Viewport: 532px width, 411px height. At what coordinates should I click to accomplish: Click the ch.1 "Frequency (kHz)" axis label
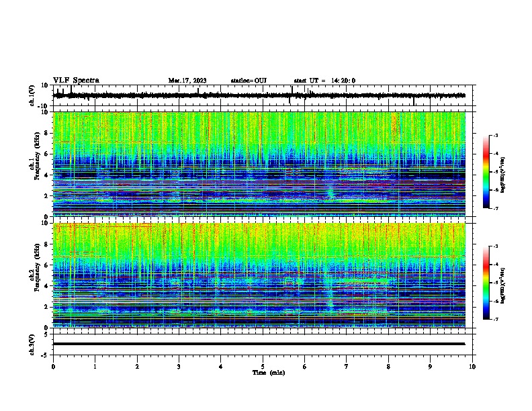tap(38, 156)
